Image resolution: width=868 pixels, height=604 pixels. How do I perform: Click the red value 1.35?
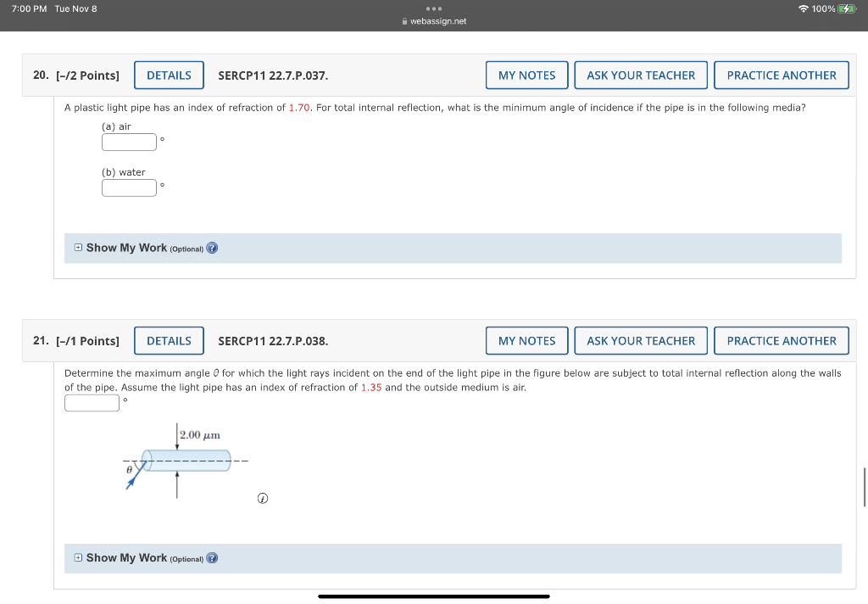(x=371, y=388)
